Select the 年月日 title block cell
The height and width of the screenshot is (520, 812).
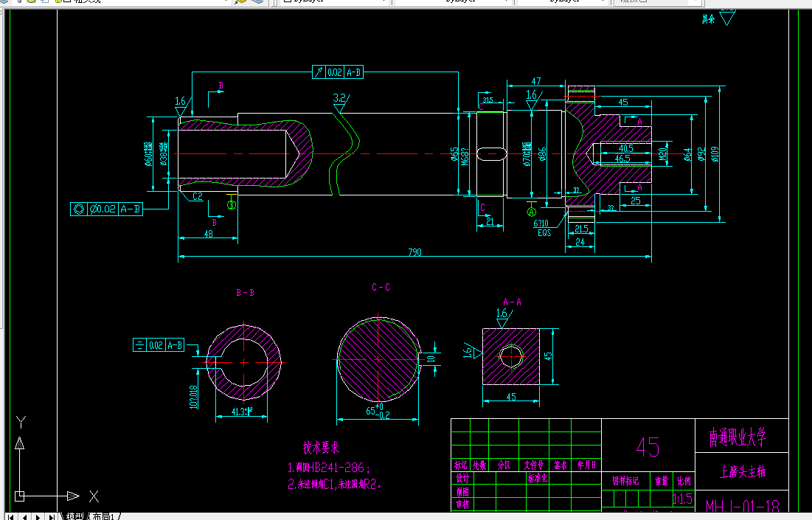click(586, 465)
